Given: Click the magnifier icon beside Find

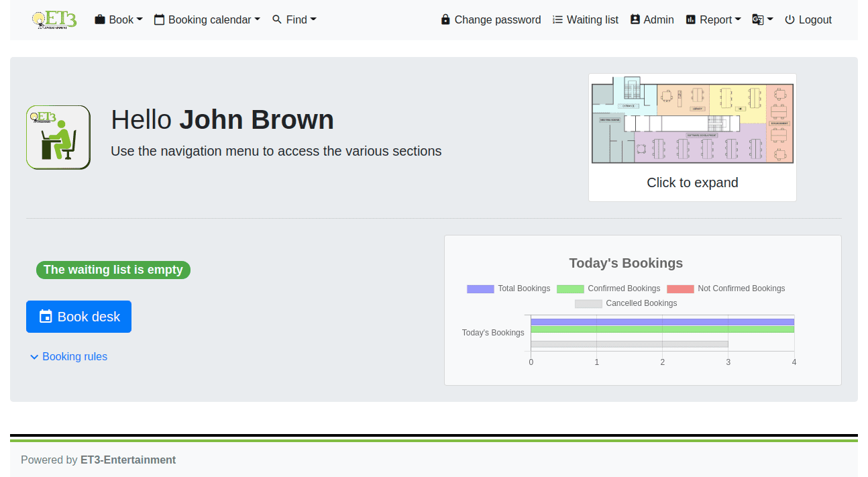Looking at the screenshot, I should tap(277, 19).
